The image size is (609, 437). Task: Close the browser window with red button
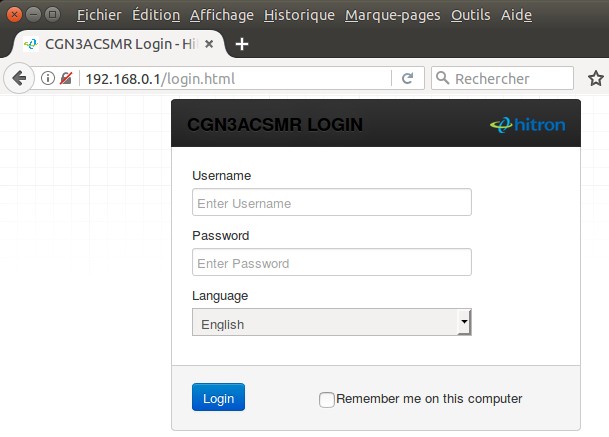pyautogui.click(x=14, y=15)
